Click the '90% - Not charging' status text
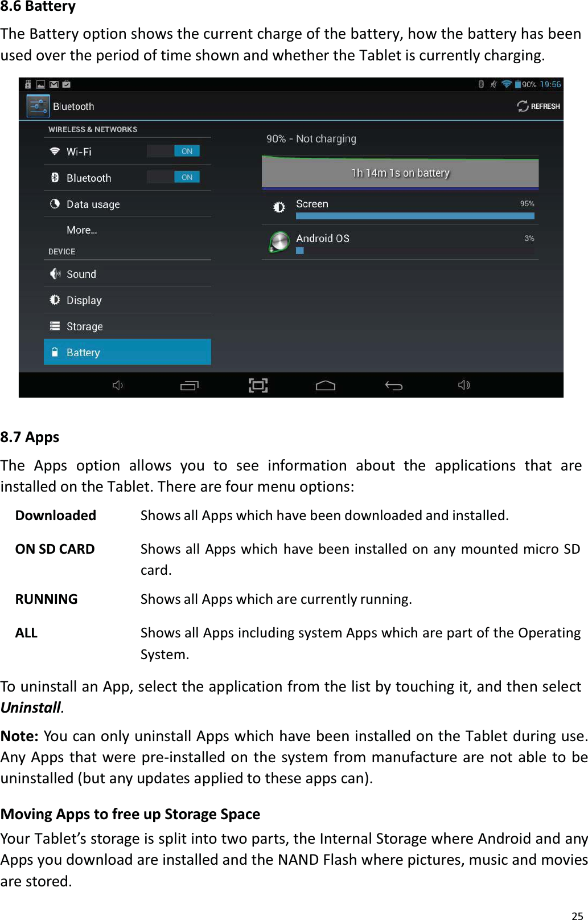The width and height of the screenshot is (588, 920). pyautogui.click(x=311, y=138)
